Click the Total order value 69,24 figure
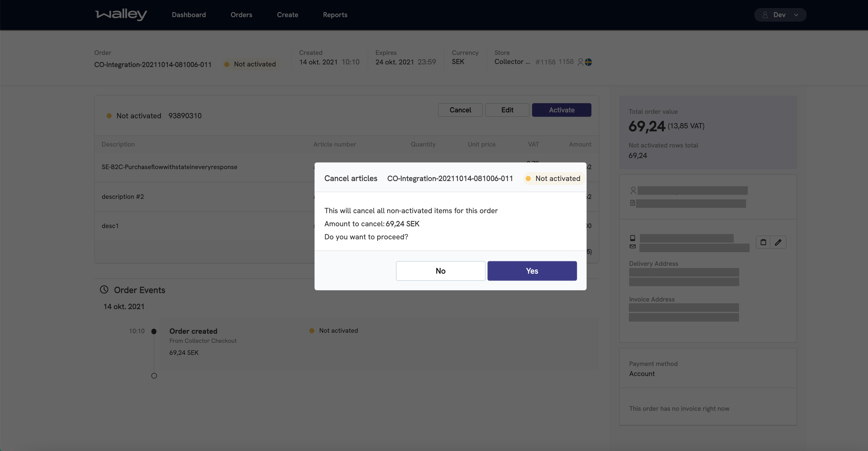The height and width of the screenshot is (451, 868). (647, 127)
